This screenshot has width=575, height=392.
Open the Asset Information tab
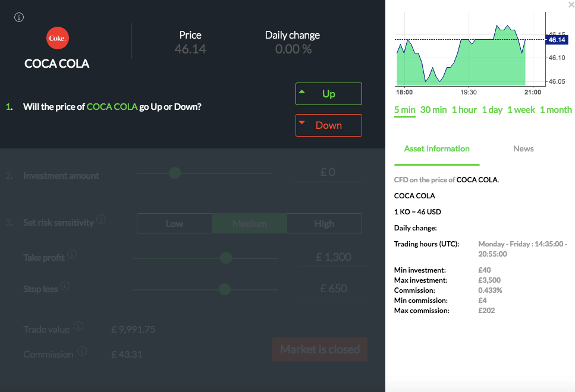(437, 148)
